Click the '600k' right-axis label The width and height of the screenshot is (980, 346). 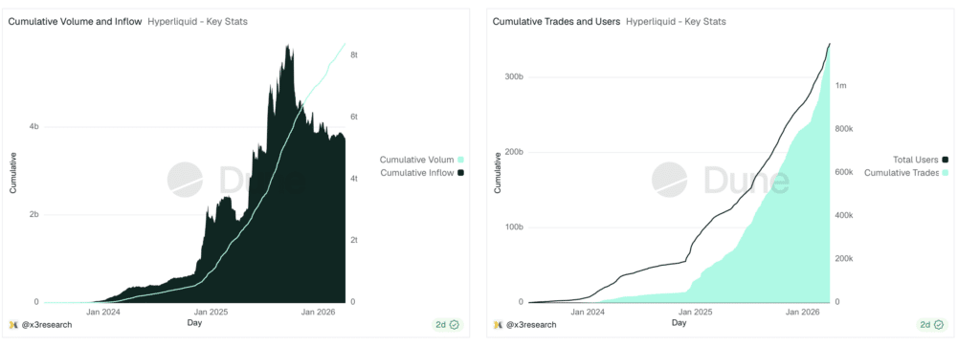click(x=844, y=172)
